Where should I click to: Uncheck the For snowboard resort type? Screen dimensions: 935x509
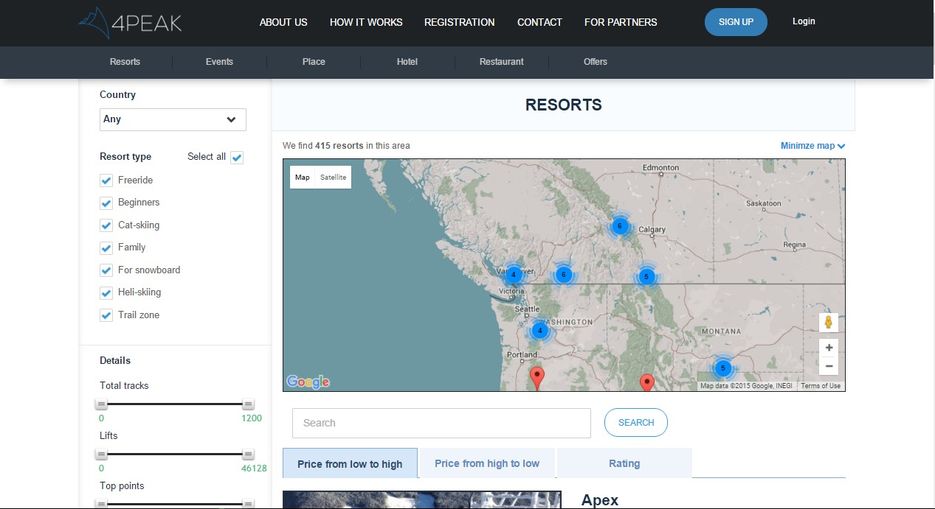coord(106,270)
